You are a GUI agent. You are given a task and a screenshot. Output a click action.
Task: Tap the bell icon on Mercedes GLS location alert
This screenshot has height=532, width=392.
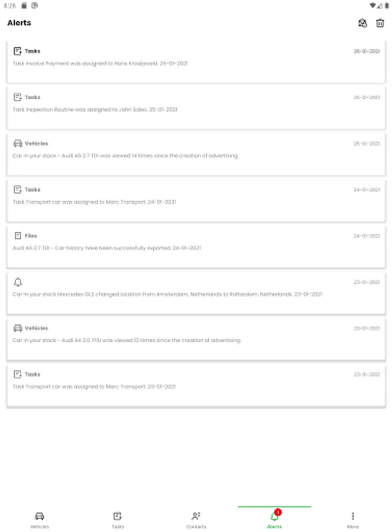pyautogui.click(x=18, y=282)
